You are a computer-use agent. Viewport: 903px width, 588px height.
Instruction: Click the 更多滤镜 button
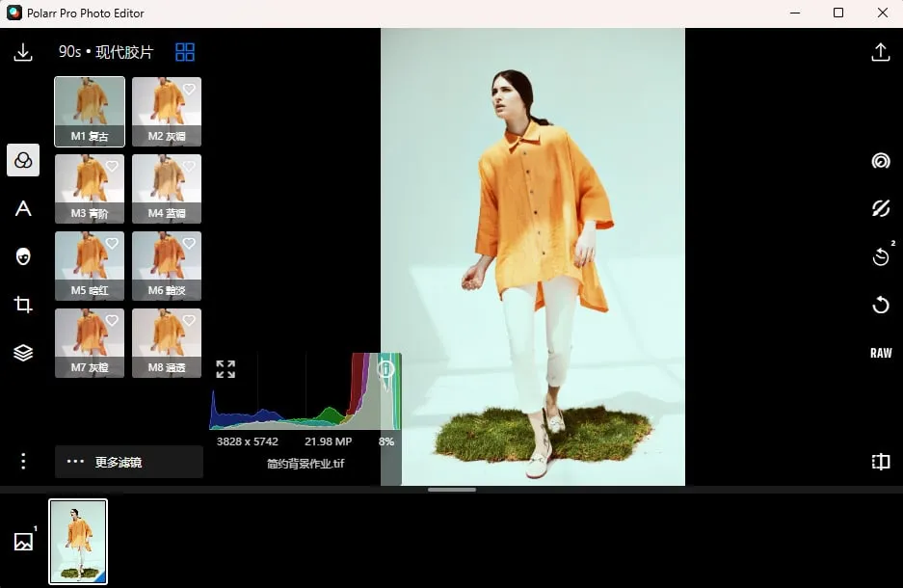129,462
